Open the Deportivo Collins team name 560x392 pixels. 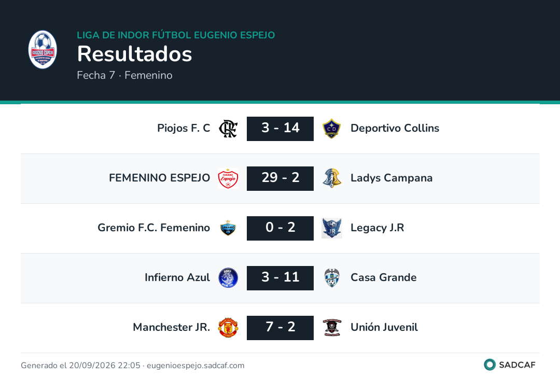(x=395, y=128)
